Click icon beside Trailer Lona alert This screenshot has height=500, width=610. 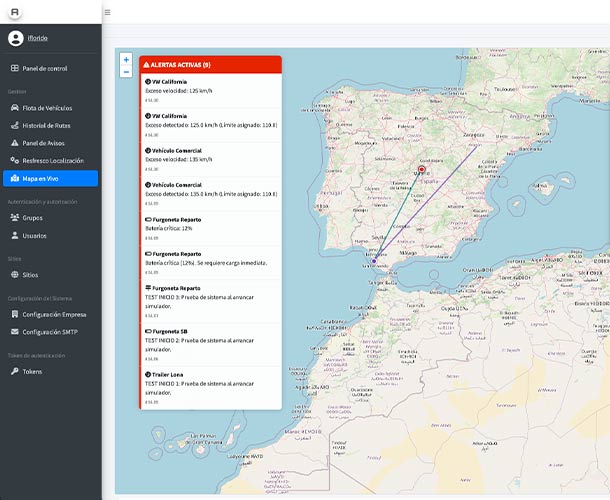(148, 375)
